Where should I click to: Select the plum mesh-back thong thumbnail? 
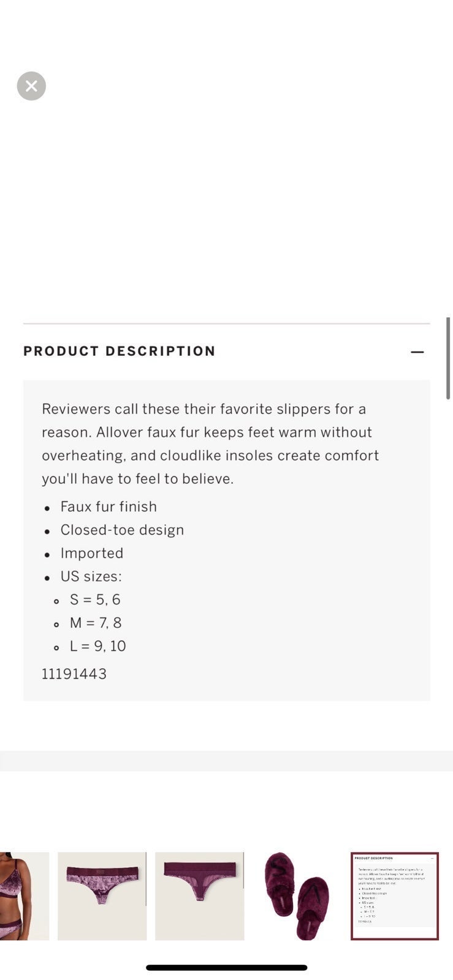199,896
